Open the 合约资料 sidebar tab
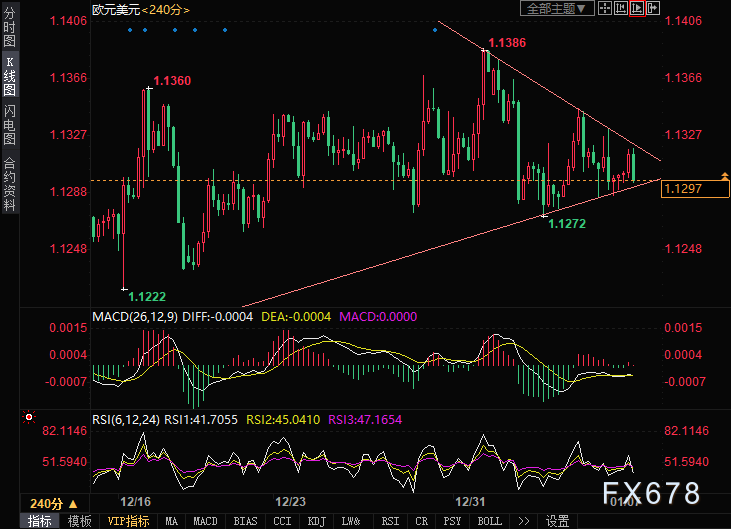The image size is (731, 529). pyautogui.click(x=9, y=184)
